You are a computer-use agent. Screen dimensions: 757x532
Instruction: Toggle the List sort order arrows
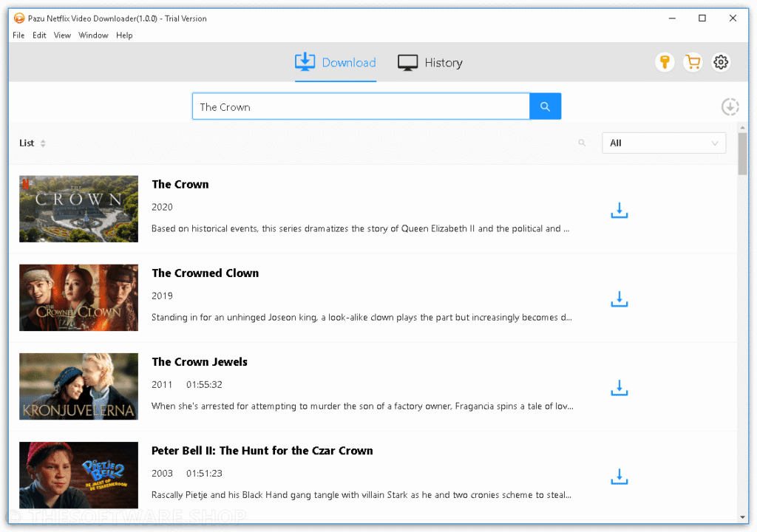tap(43, 143)
